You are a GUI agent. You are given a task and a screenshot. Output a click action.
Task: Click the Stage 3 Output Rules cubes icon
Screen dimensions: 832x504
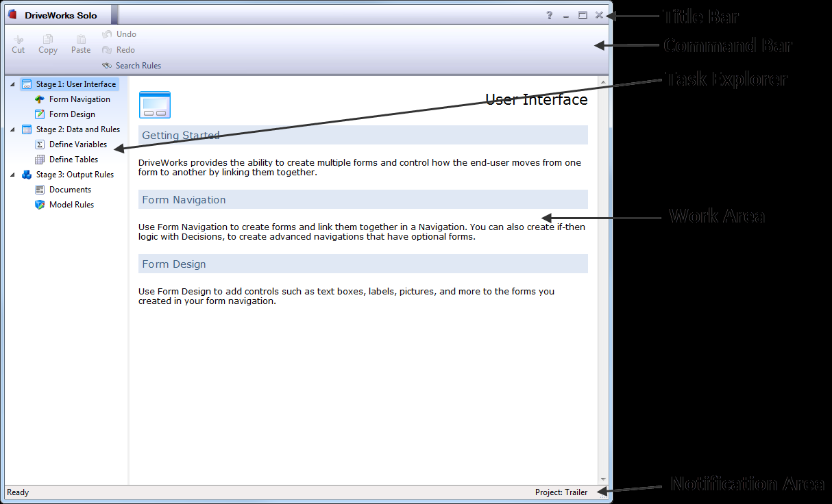(x=27, y=175)
